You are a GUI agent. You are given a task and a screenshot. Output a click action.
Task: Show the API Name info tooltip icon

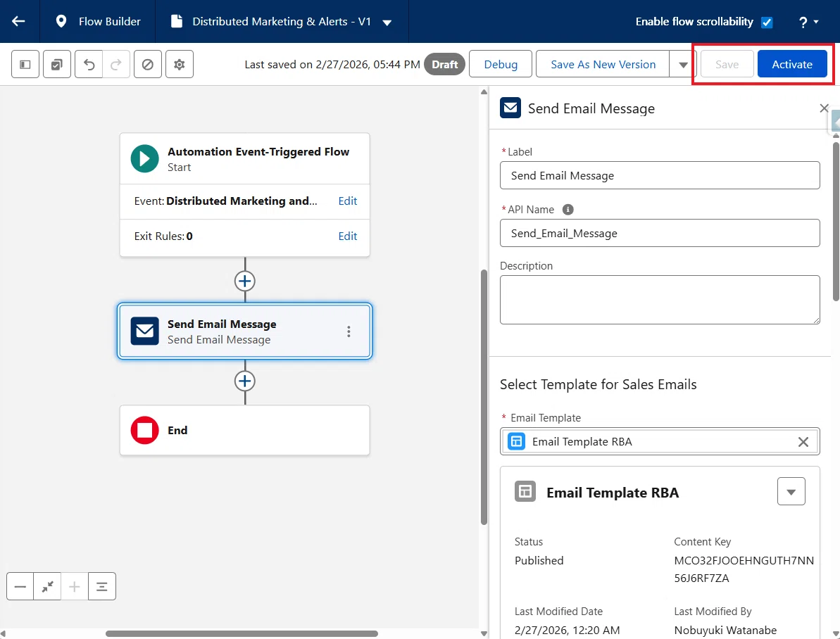pyautogui.click(x=568, y=210)
